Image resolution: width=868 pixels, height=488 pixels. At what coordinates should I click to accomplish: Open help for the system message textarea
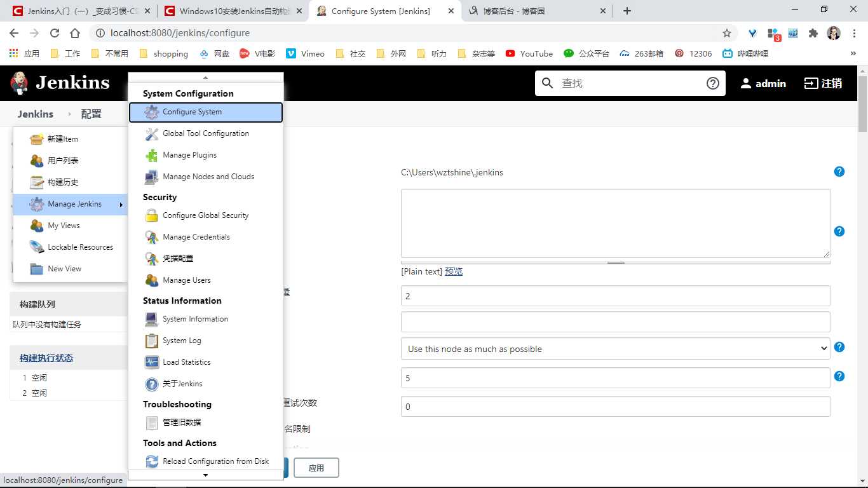(x=839, y=231)
